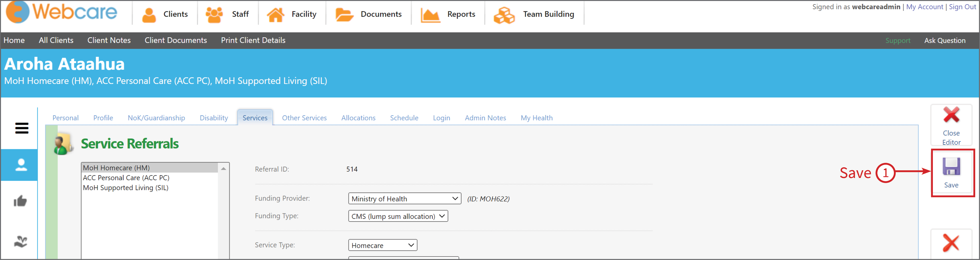The height and width of the screenshot is (260, 980).
Task: Expand the Funding Provider dropdown
Action: [404, 198]
